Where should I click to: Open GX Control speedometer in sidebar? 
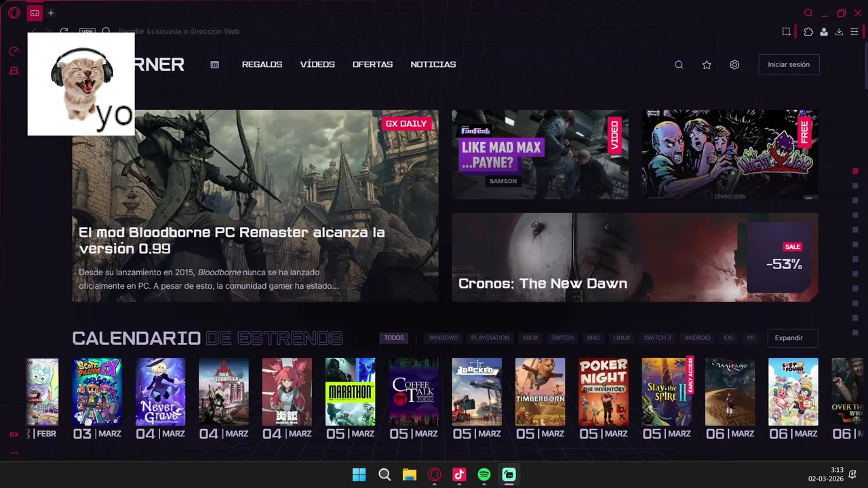14,52
